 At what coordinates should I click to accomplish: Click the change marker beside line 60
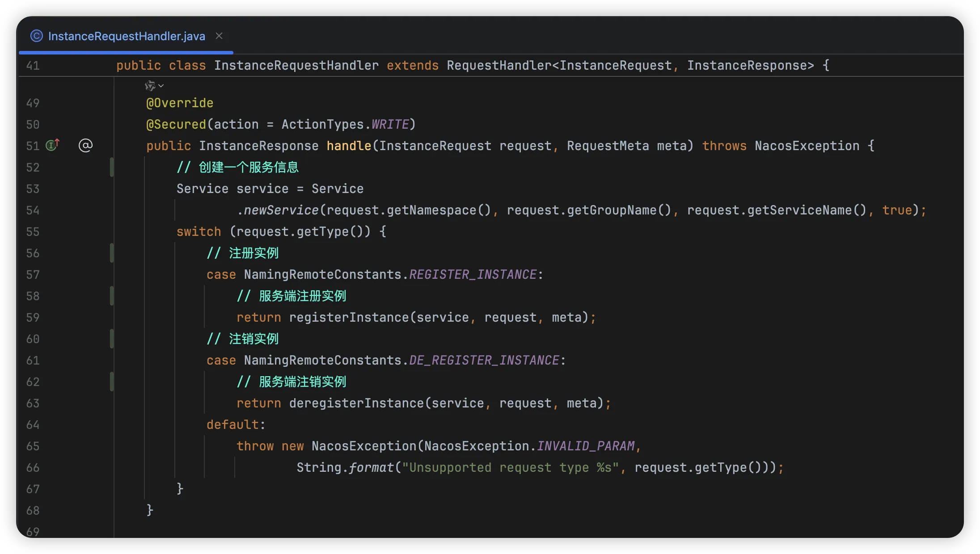tap(112, 339)
